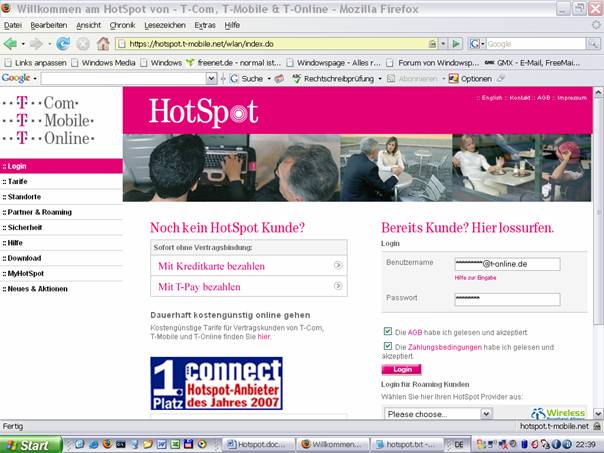This screenshot has width=604, height=453.
Task: Expand the Rechtschreibprüfung dropdown arrow
Action: tap(380, 79)
